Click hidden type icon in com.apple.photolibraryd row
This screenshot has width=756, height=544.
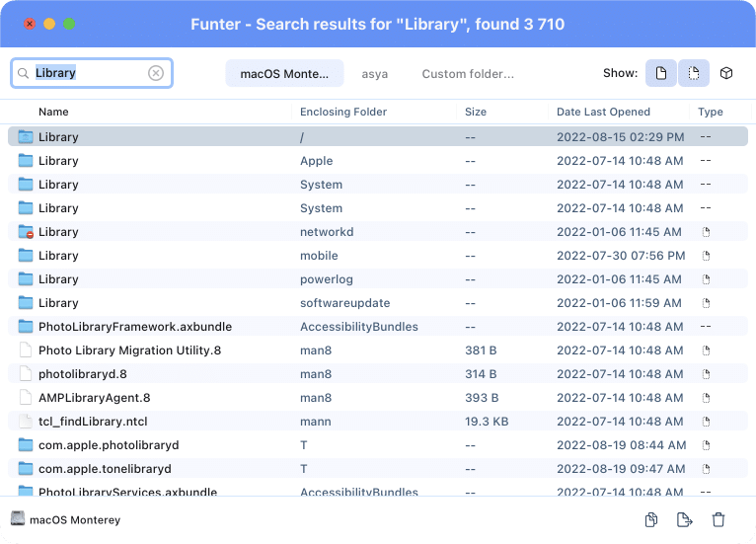(706, 445)
